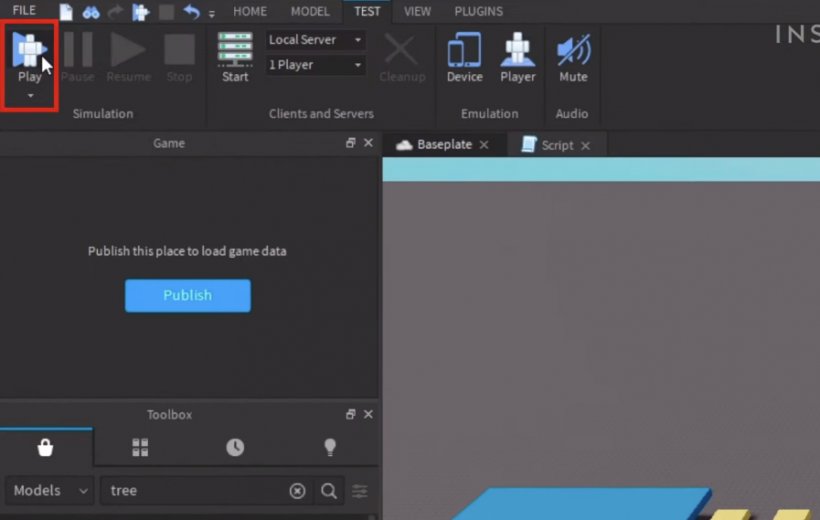Click the new file icon
This screenshot has width=820, height=520.
(66, 12)
